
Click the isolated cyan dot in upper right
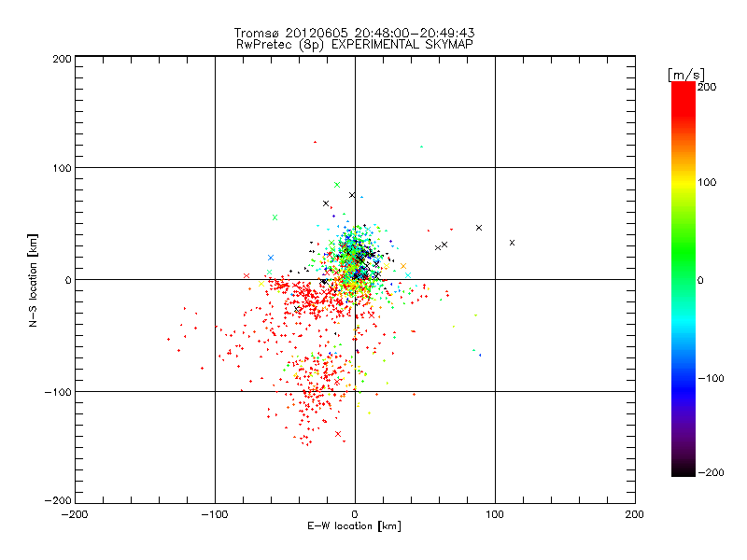pyautogui.click(x=422, y=147)
